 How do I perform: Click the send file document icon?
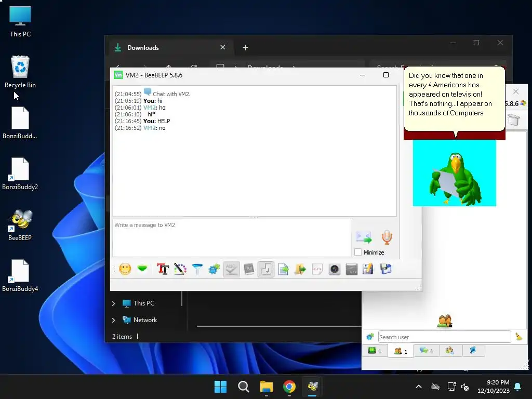click(283, 270)
